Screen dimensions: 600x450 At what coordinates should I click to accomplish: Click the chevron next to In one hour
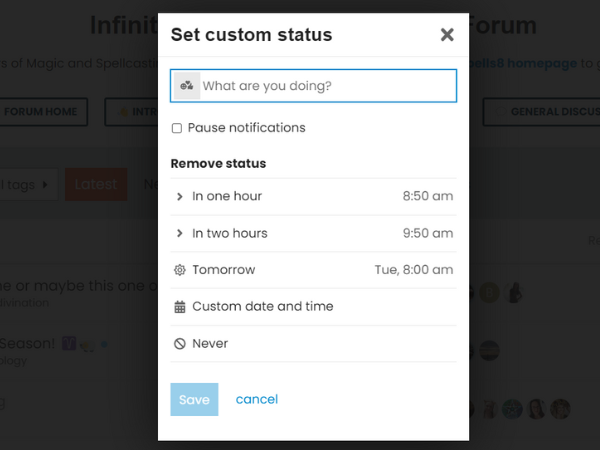click(180, 197)
